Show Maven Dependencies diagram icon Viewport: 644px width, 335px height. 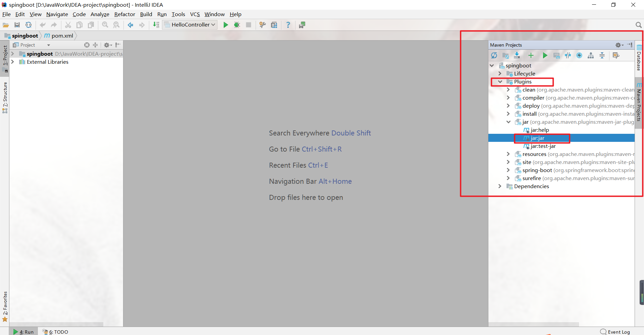point(591,55)
